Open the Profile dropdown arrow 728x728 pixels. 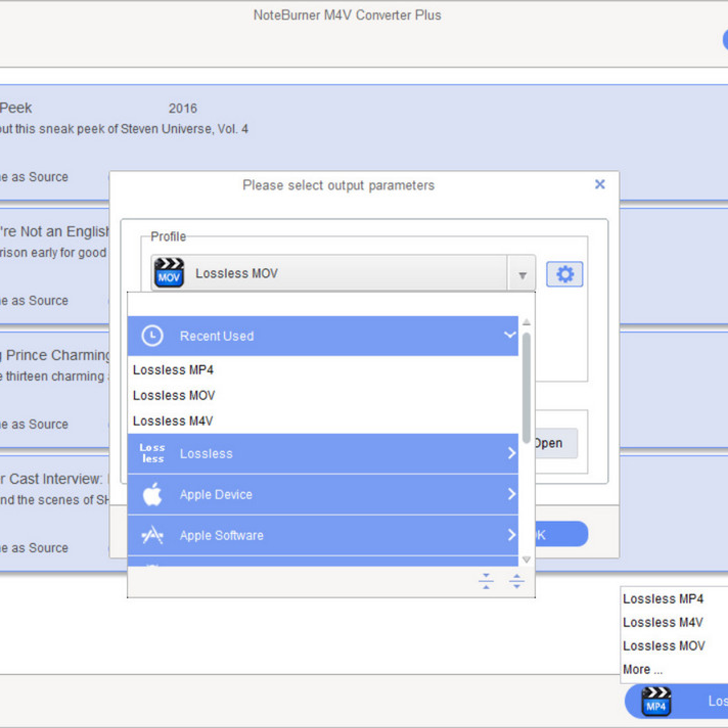point(522,275)
